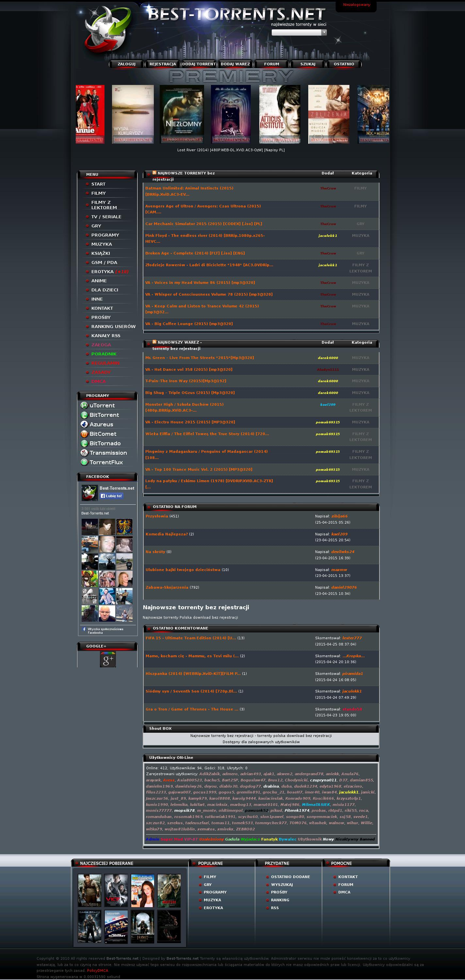
Task: Click the header search input field
Action: (x=297, y=33)
